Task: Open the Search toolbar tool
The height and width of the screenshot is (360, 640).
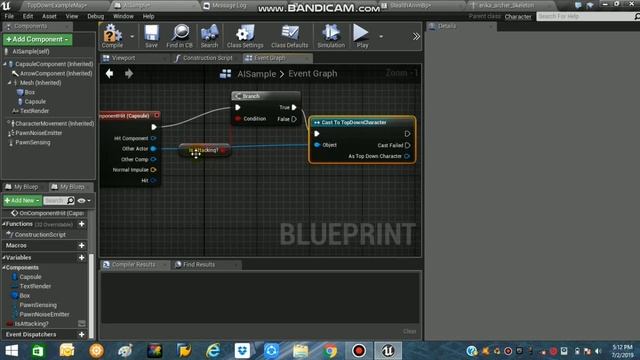Action: 209,36
